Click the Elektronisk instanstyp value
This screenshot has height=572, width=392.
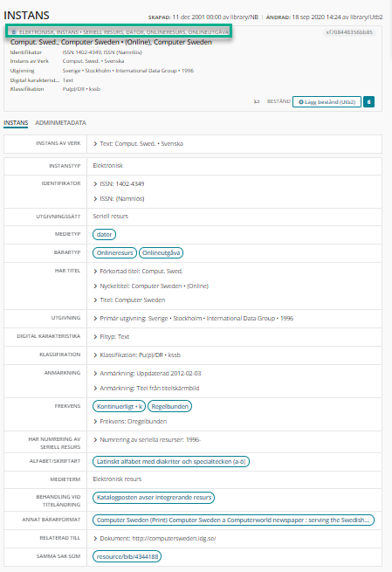pos(108,166)
